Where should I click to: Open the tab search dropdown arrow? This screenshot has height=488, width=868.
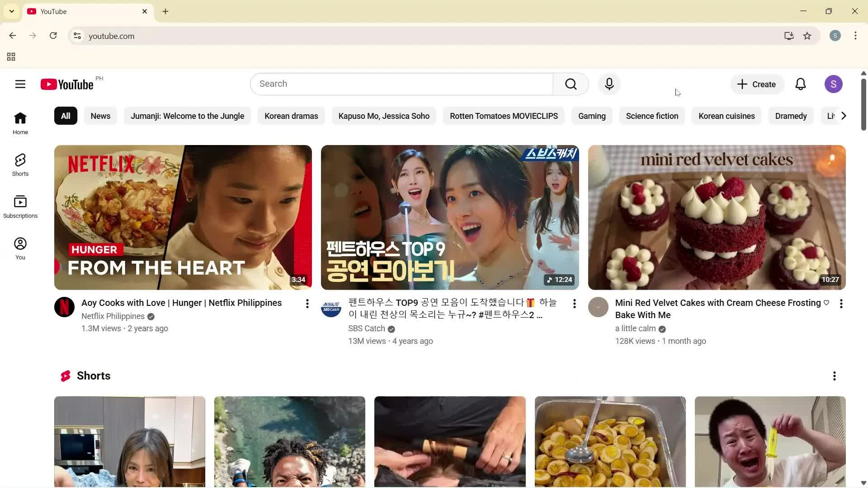click(11, 11)
